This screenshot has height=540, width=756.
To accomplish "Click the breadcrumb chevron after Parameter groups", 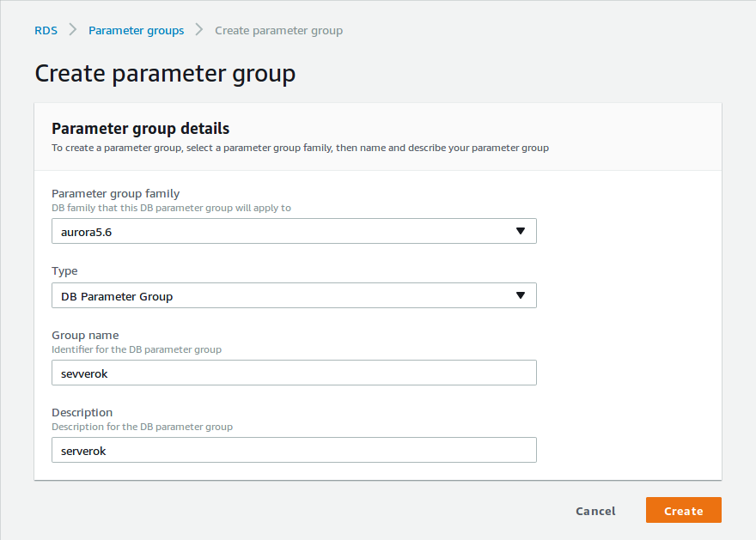I will point(199,30).
